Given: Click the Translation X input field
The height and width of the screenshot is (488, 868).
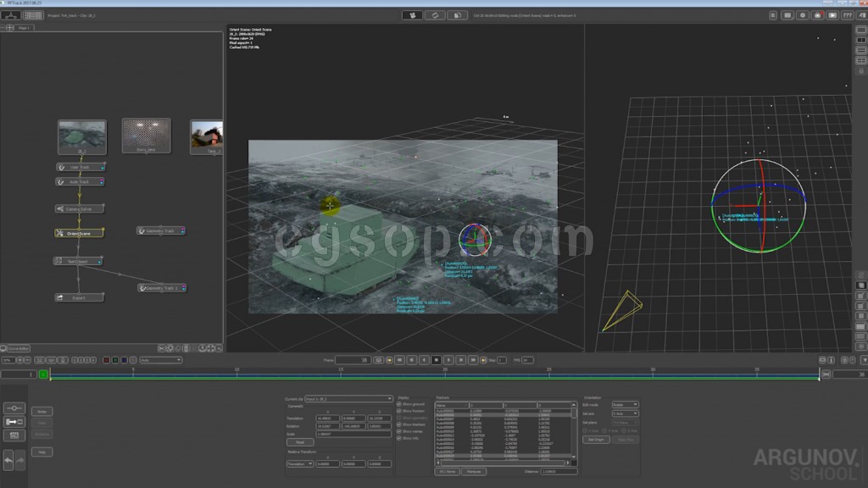Looking at the screenshot, I should [x=327, y=419].
